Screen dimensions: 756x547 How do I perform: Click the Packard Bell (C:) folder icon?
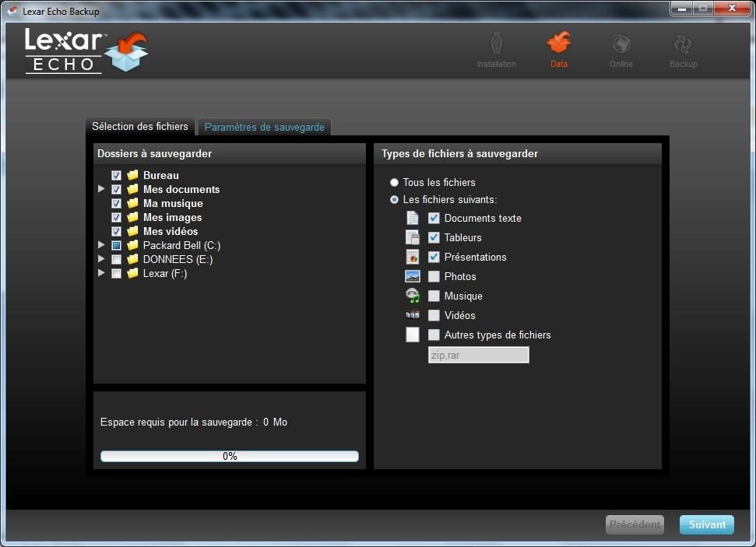coord(132,245)
